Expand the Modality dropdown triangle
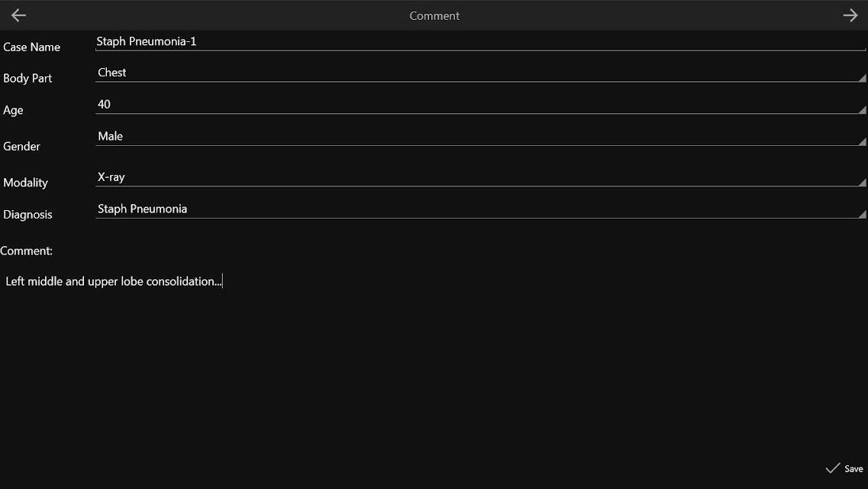Image resolution: width=868 pixels, height=489 pixels. coord(863,182)
